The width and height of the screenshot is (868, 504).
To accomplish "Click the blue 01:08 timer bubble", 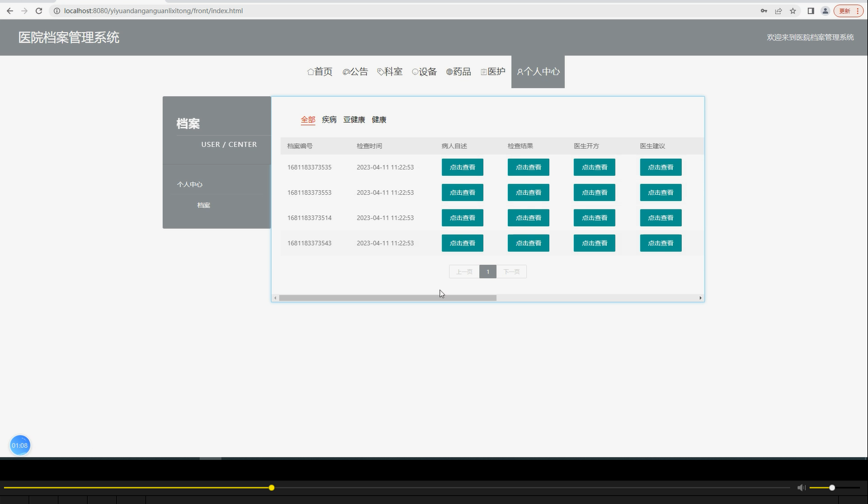I will [20, 445].
